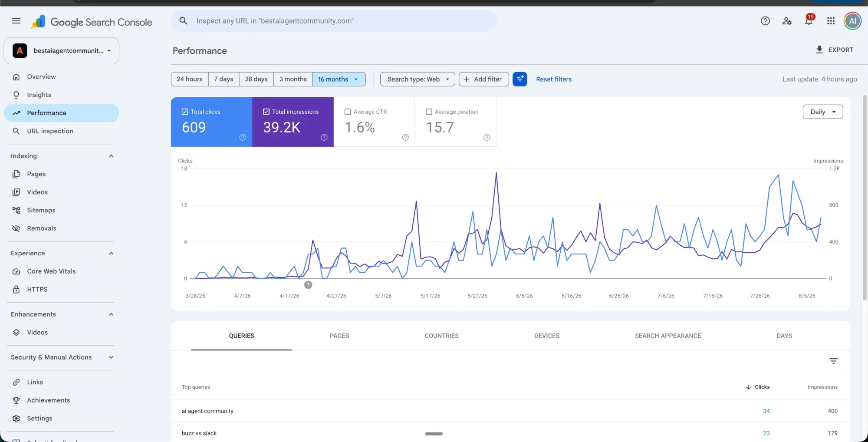Viewport: 868px width, 442px height.
Task: Click the blue filter sparkle icon
Action: [519, 79]
